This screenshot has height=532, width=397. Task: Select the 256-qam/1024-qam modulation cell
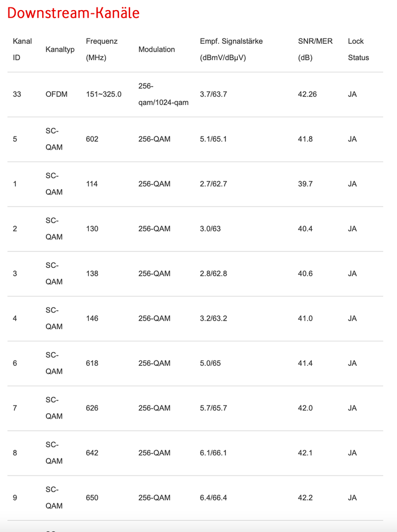(x=164, y=94)
